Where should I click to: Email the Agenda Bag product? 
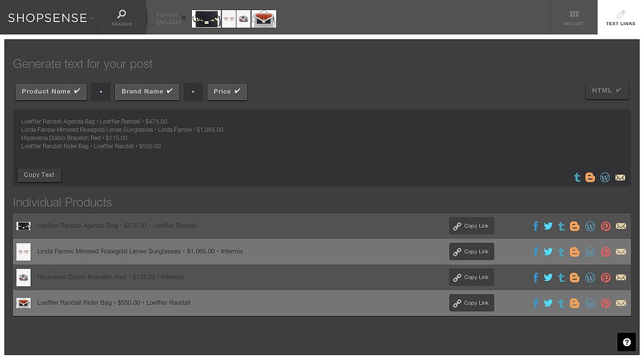[621, 226]
